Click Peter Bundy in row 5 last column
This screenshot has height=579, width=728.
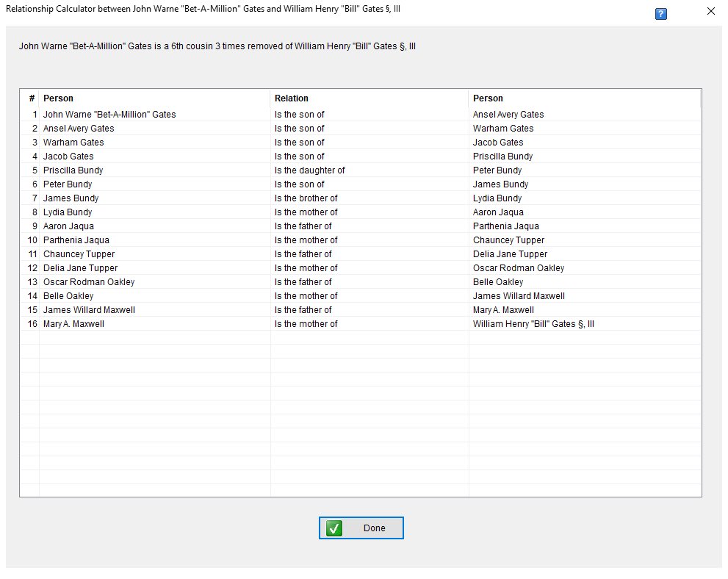[x=497, y=170]
